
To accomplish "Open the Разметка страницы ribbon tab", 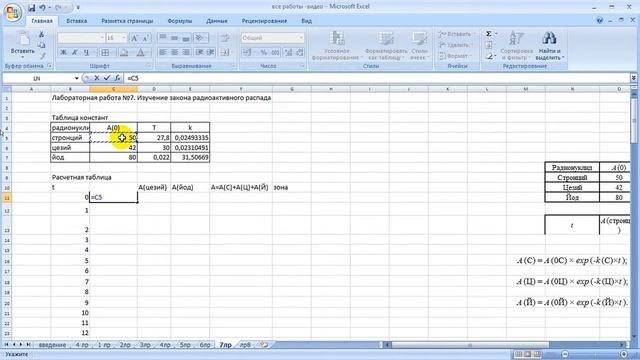I will 127,21.
